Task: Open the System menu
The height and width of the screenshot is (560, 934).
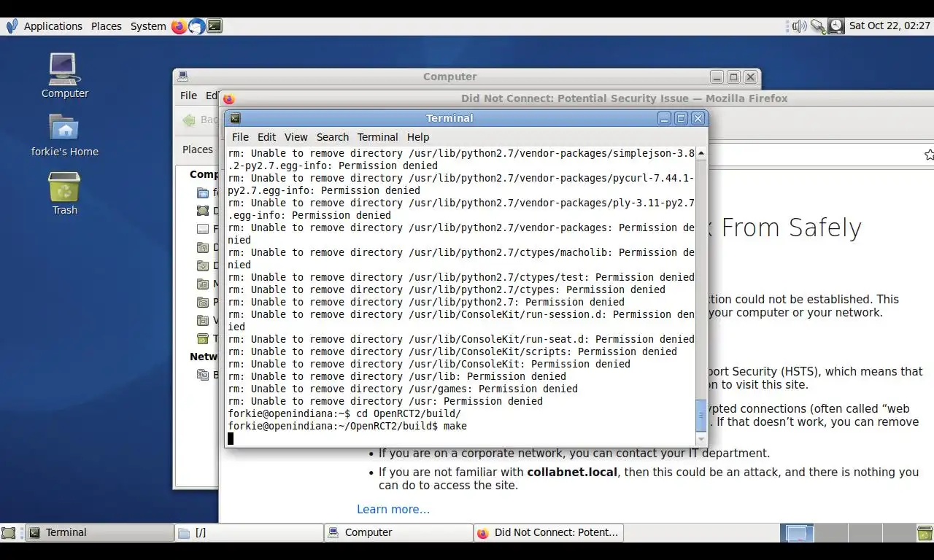Action: pyautogui.click(x=148, y=26)
